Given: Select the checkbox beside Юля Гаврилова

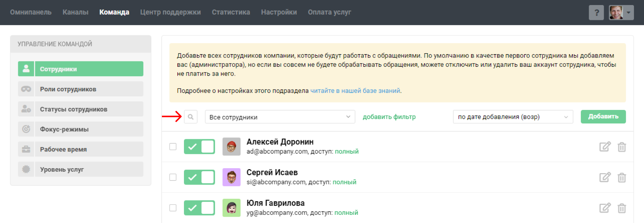Looking at the screenshot, I should [173, 208].
